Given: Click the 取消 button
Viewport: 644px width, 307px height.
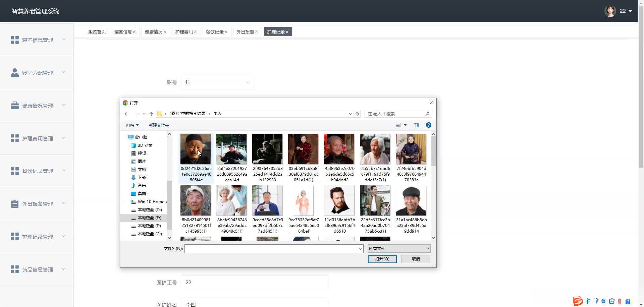Looking at the screenshot, I should point(416,259).
